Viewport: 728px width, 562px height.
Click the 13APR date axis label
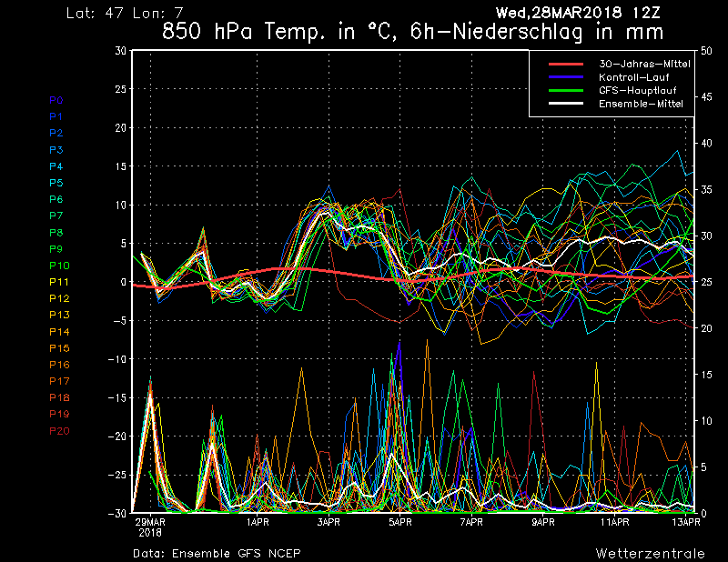(684, 523)
